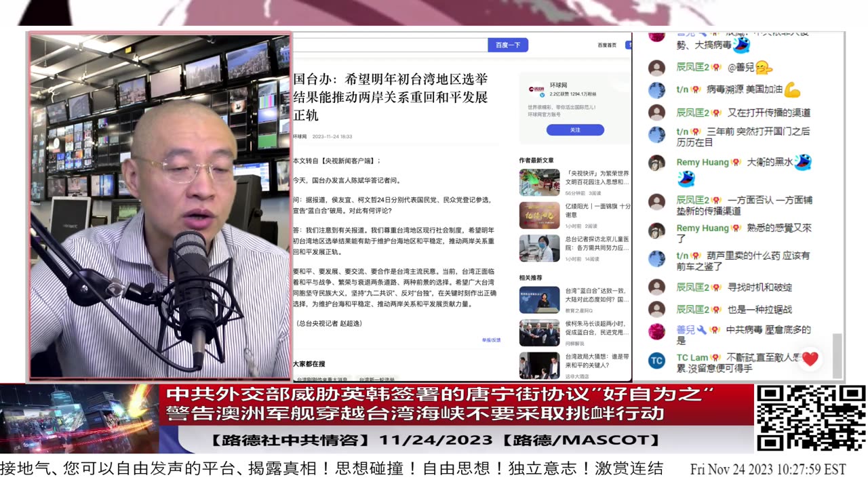Open the 「央视快评」 article thumbnail
The width and height of the screenshot is (868, 488).
pyautogui.click(x=539, y=182)
